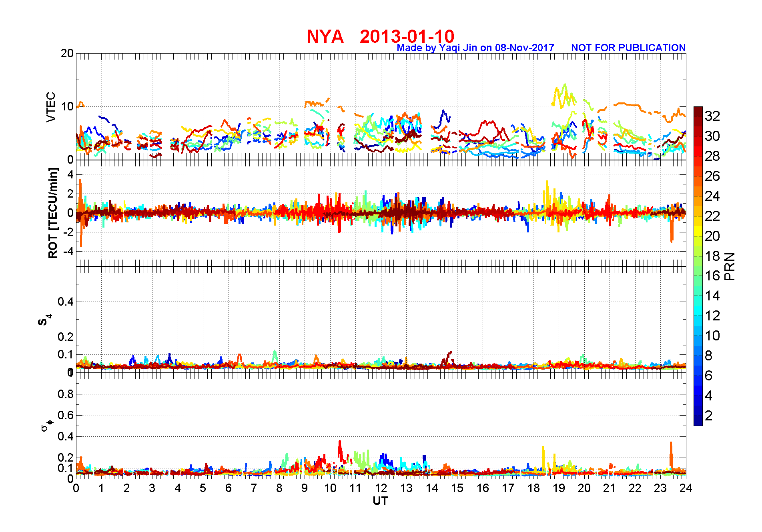Image resolution: width=762 pixels, height=532 pixels.
Task: Click the UT axis tick label 5
Action: pos(203,488)
